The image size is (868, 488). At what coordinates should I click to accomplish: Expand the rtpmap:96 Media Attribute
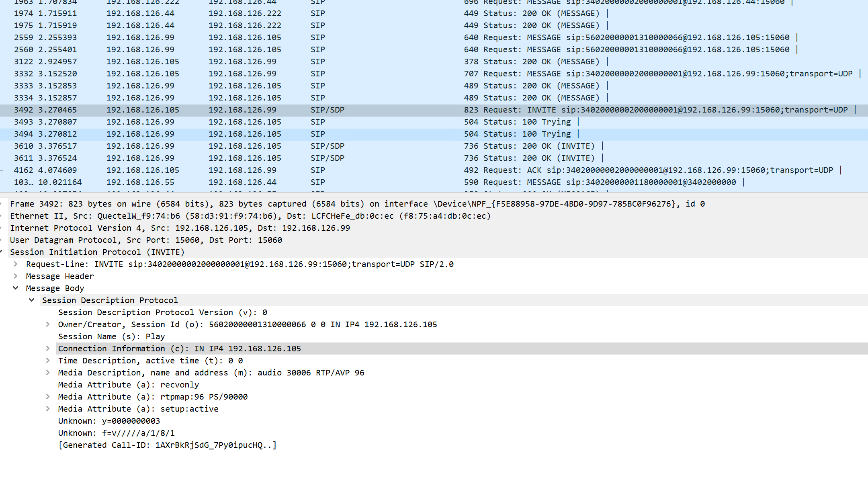[48, 397]
